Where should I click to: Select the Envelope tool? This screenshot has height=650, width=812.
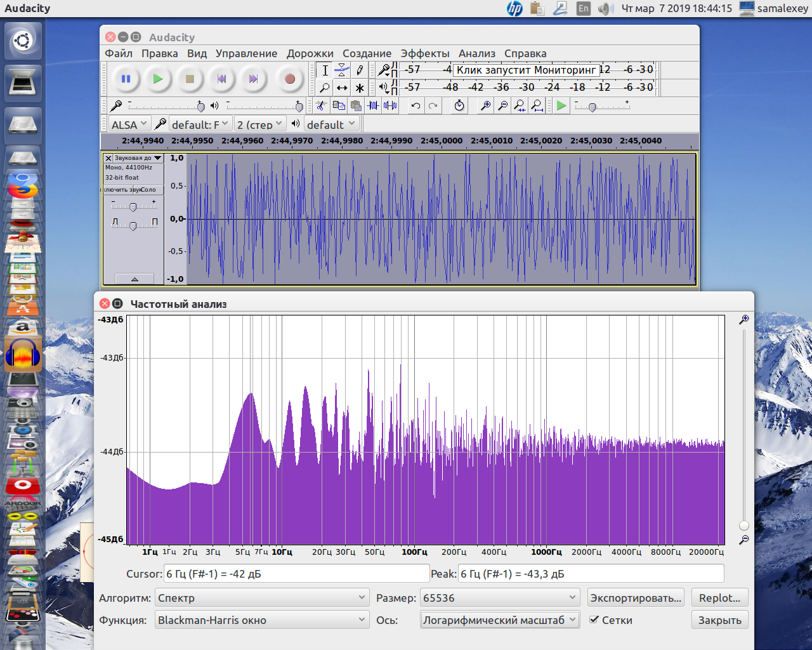[x=342, y=70]
